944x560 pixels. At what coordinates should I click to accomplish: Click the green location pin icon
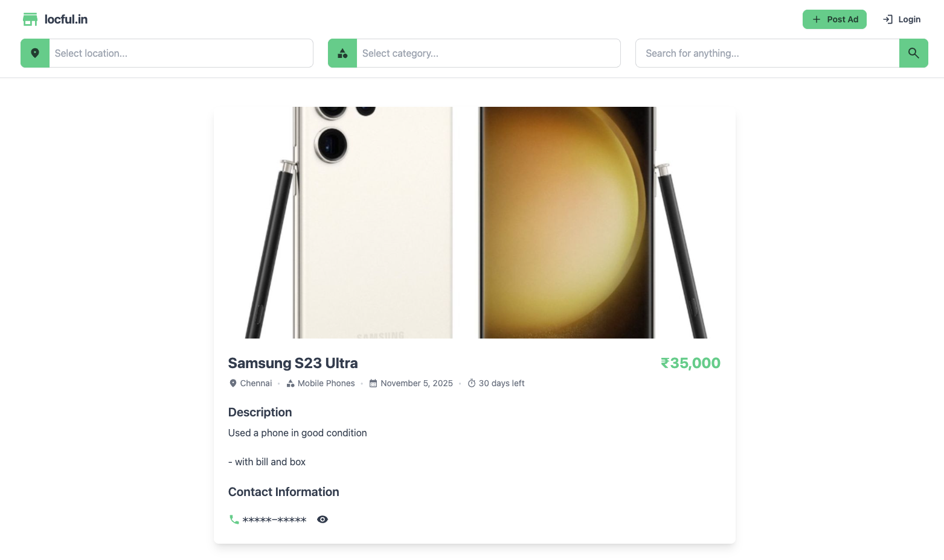pyautogui.click(x=35, y=53)
